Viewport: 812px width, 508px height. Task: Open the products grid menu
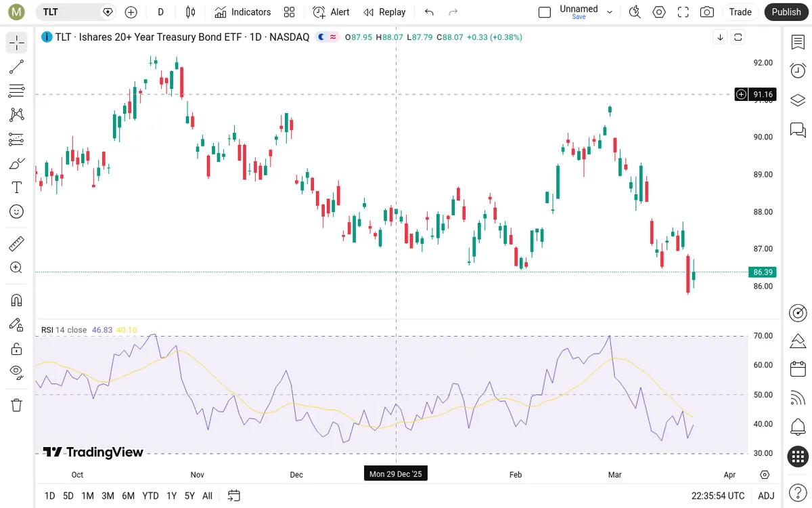click(x=798, y=457)
